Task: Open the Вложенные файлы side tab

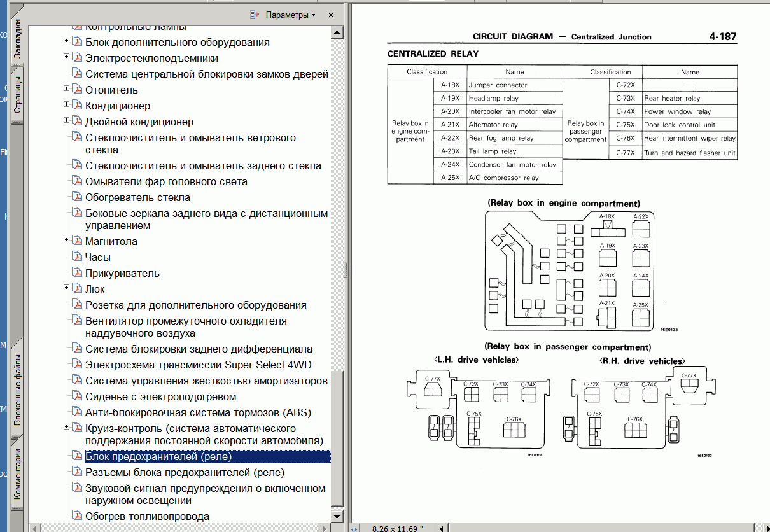Action: 17,389
